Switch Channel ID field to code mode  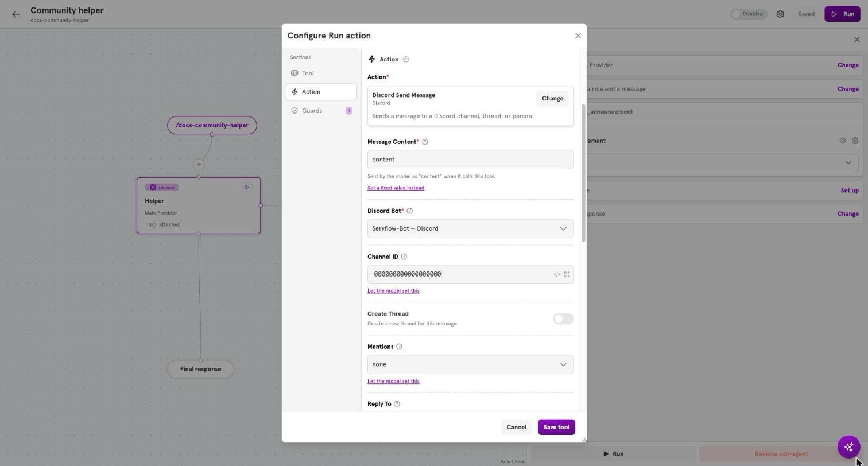pos(557,275)
